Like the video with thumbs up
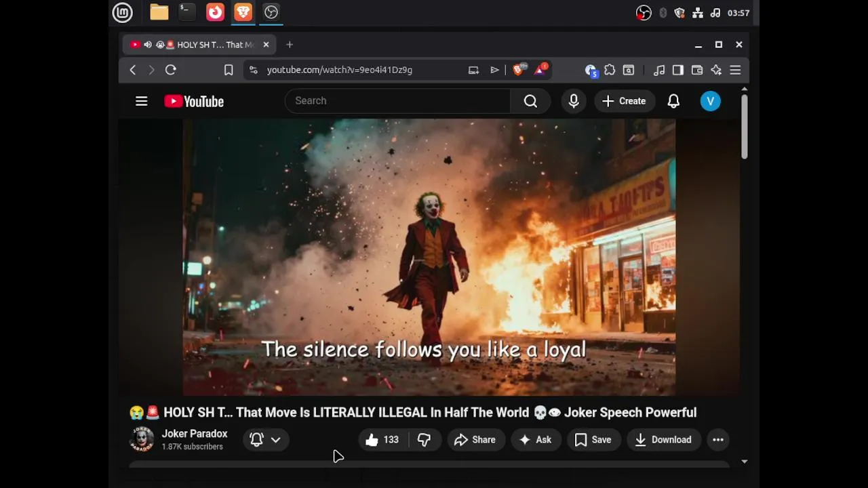Viewport: 868px width, 488px height. [x=382, y=440]
